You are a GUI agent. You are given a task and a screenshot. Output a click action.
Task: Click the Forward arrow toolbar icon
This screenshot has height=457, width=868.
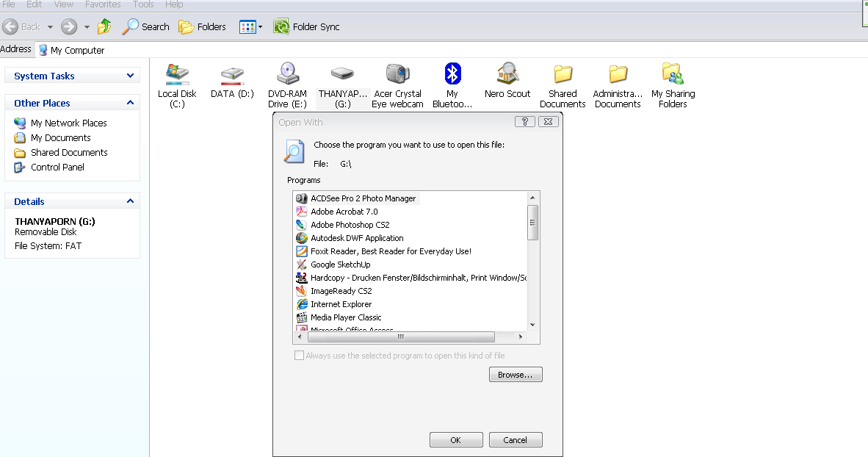pyautogui.click(x=69, y=26)
